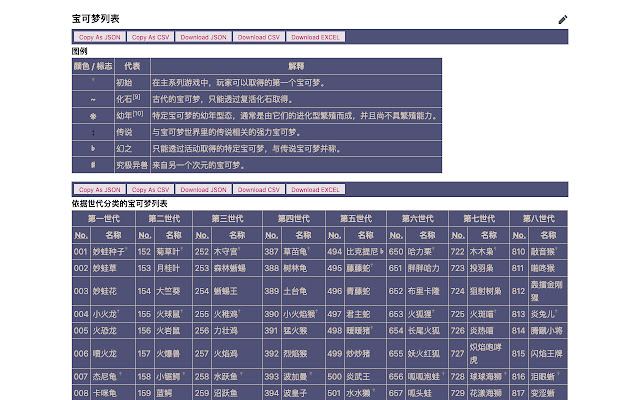The image size is (640, 400).
Task: Click the 第八世代 header cell
Action: click(539, 218)
